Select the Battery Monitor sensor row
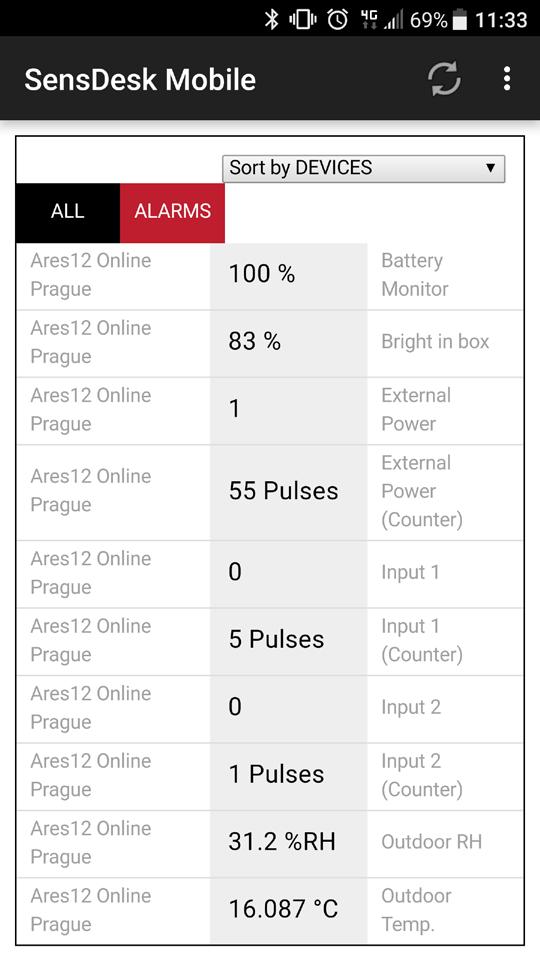Image resolution: width=540 pixels, height=959 pixels. tap(270, 275)
